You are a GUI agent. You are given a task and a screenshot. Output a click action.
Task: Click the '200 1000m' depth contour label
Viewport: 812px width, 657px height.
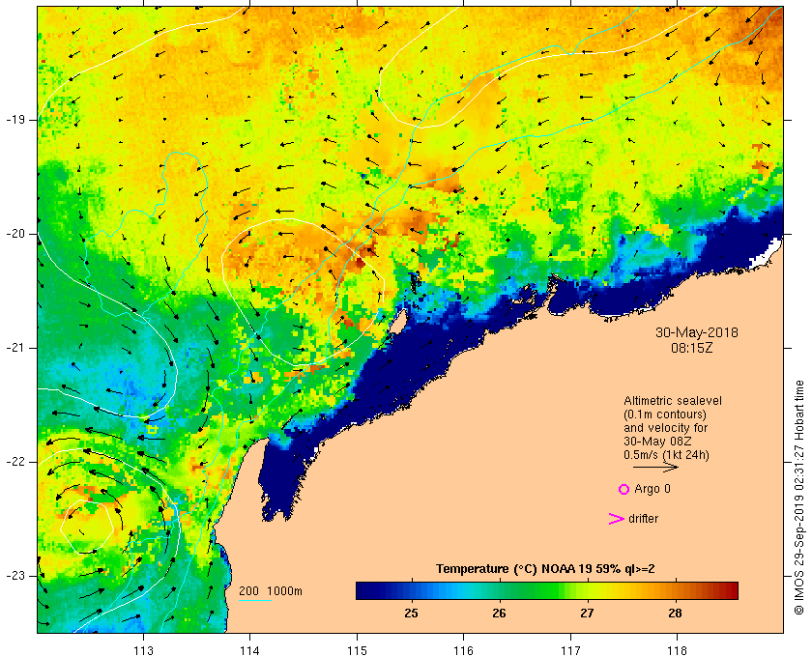(271, 591)
